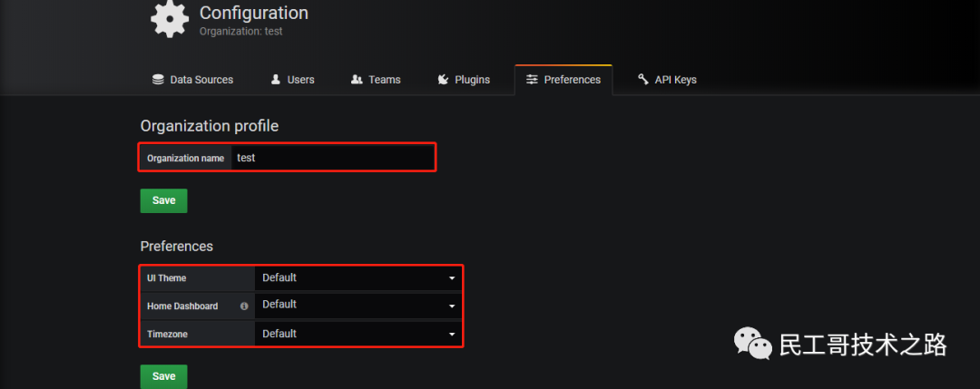Click the Timezone dropdown arrow
The height and width of the screenshot is (389, 980).
pos(452,335)
